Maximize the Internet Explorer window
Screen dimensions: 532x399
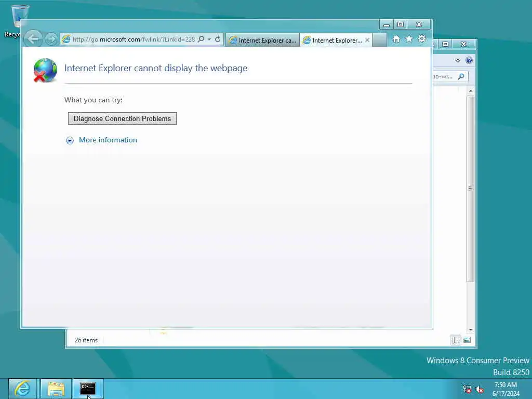point(401,25)
